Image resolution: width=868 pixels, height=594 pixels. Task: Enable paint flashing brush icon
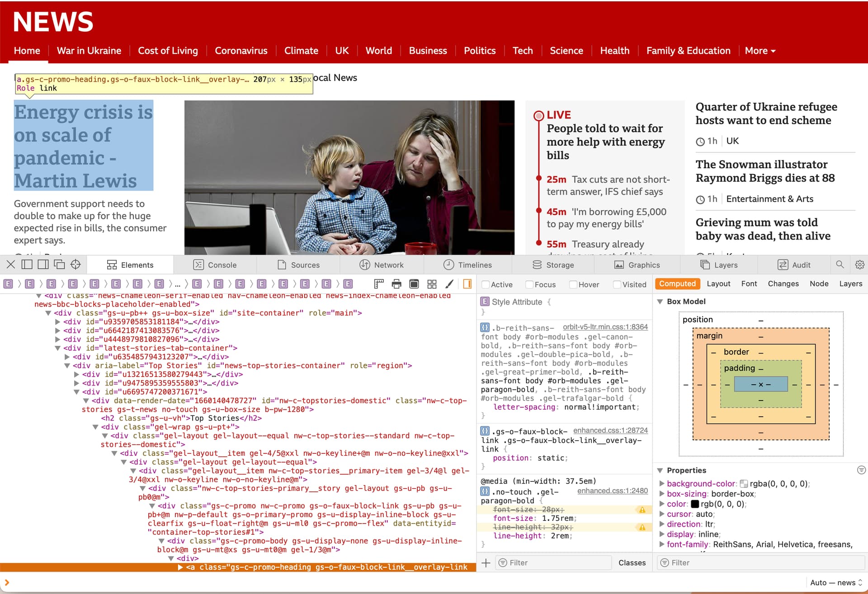tap(449, 284)
